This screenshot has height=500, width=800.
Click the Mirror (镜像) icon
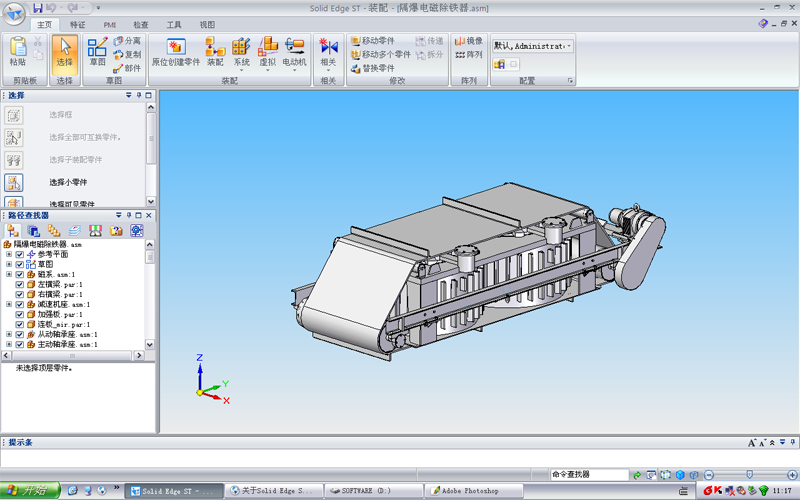pos(468,41)
